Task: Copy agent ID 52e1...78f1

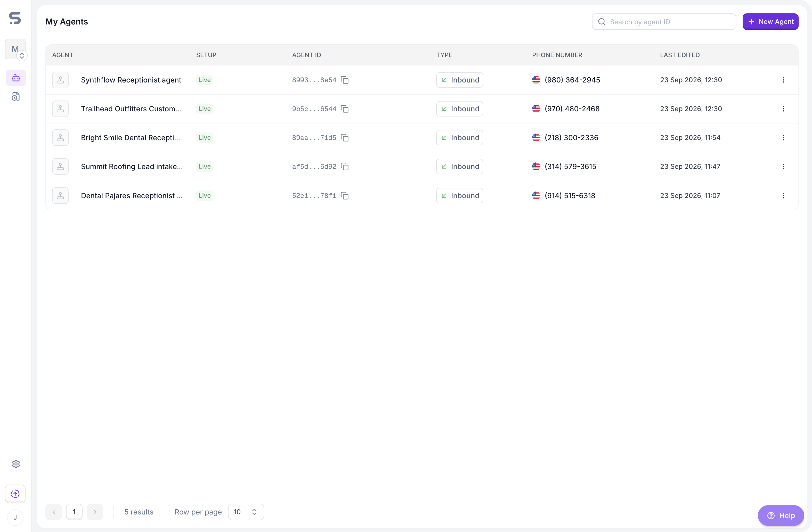Action: [x=345, y=196]
